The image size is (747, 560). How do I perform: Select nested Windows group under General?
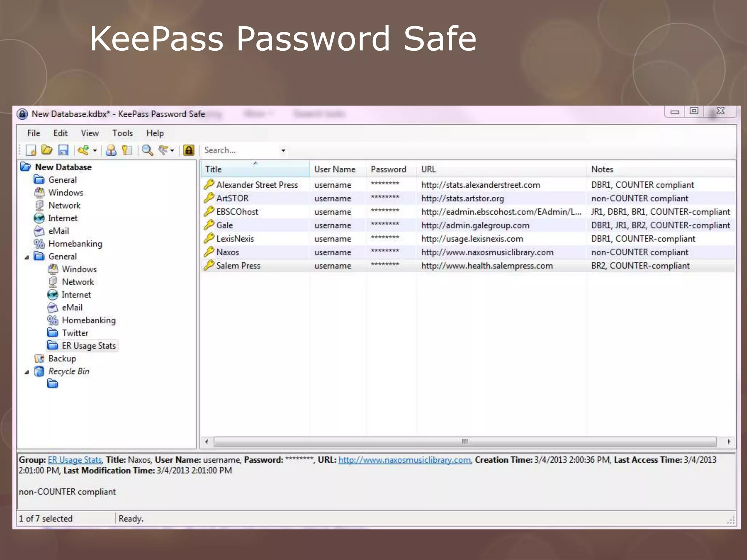(79, 269)
